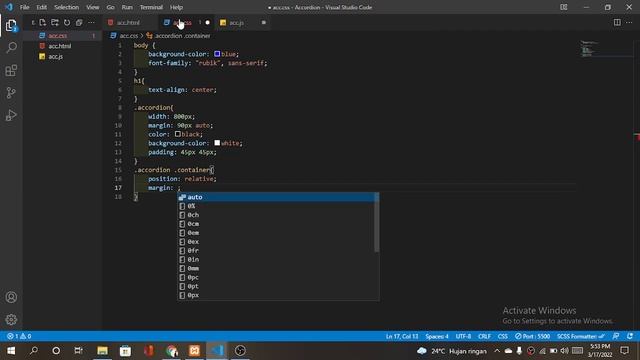Open Go menu
640x360 pixels.
[x=110, y=7]
